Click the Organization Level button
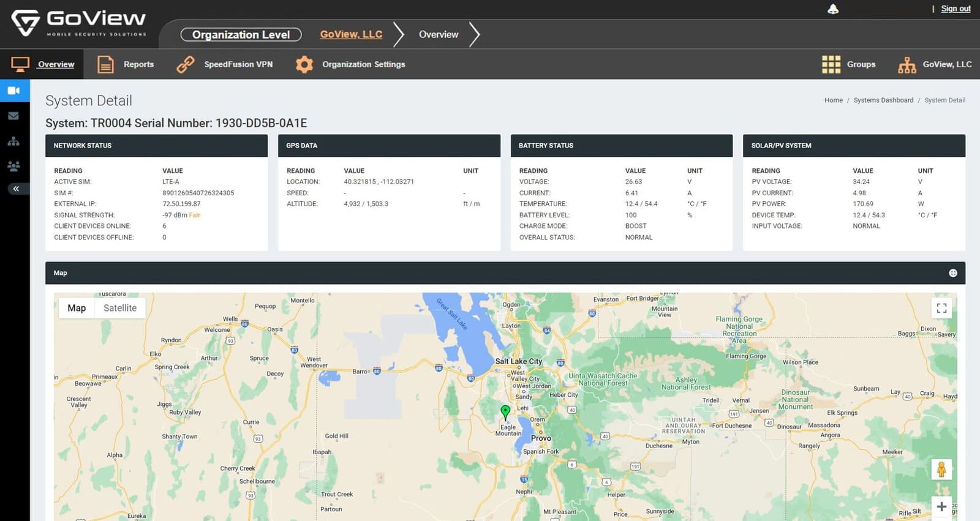 click(241, 35)
